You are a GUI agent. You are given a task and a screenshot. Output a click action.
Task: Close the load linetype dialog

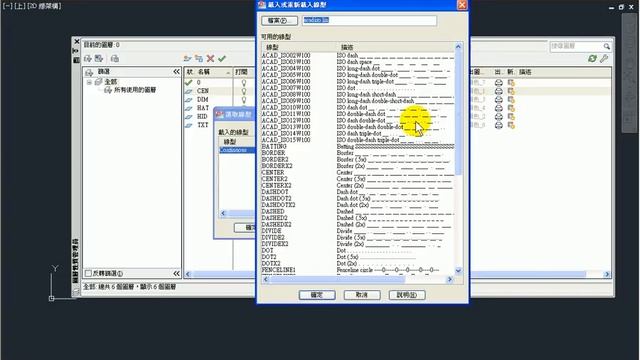click(x=462, y=5)
